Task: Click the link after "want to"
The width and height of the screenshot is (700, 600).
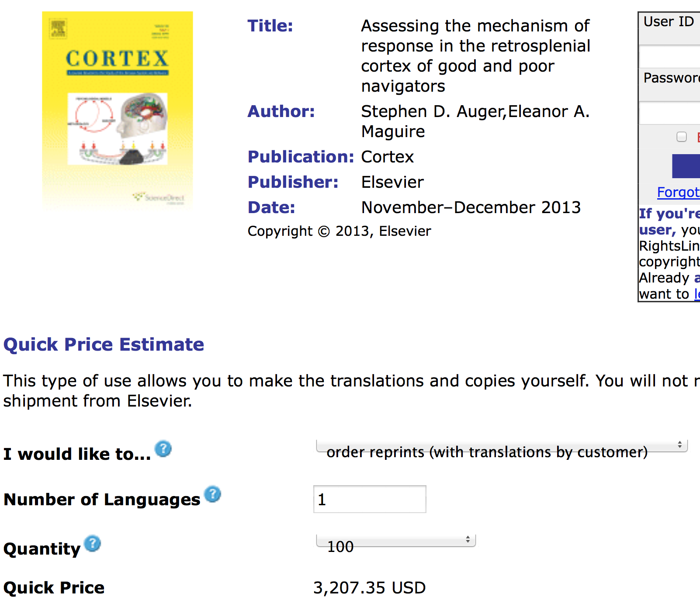Action: [x=697, y=294]
